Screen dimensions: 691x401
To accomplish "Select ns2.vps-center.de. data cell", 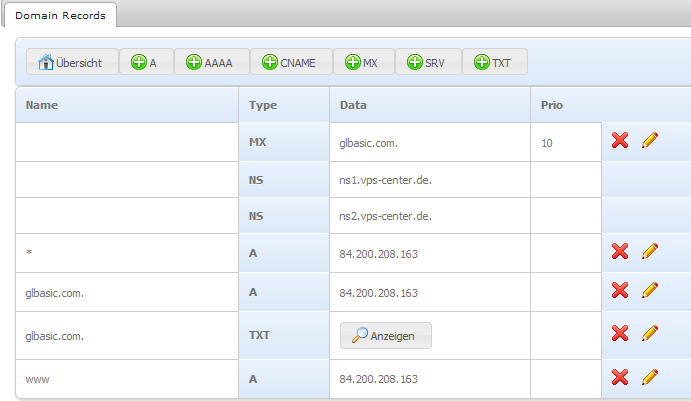I will 430,216.
